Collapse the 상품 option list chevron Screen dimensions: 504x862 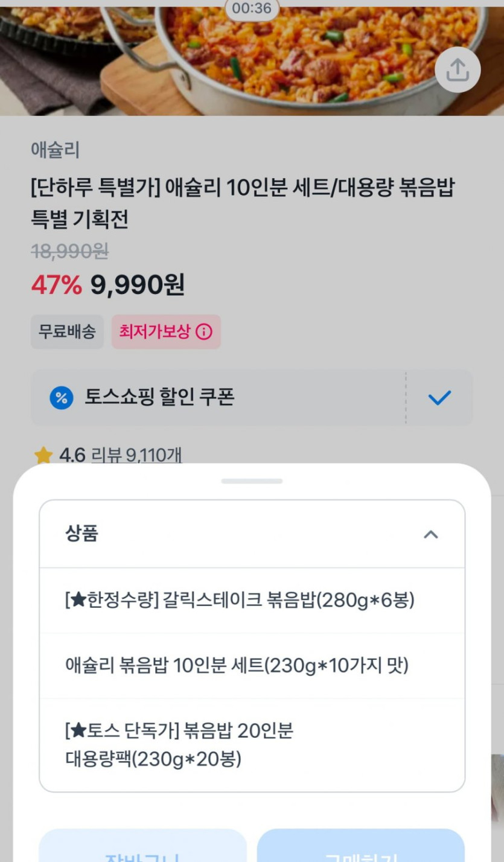point(430,534)
